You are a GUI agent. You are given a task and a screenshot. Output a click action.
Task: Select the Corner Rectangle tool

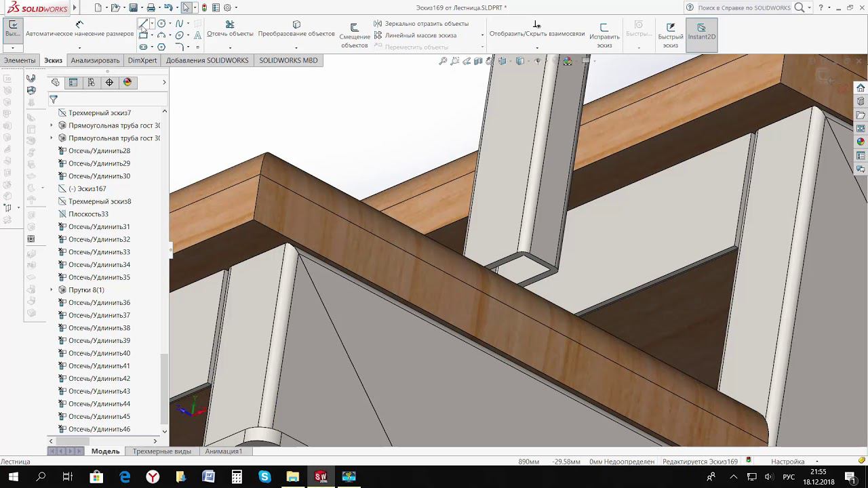coord(143,35)
